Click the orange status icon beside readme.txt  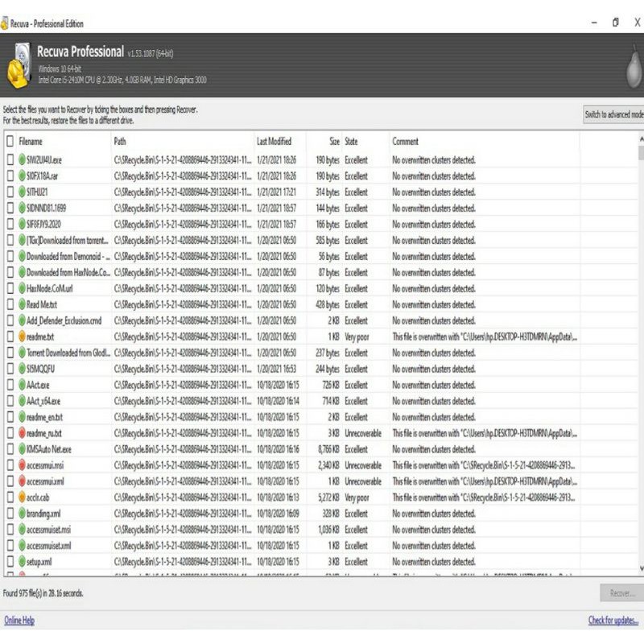(22, 336)
